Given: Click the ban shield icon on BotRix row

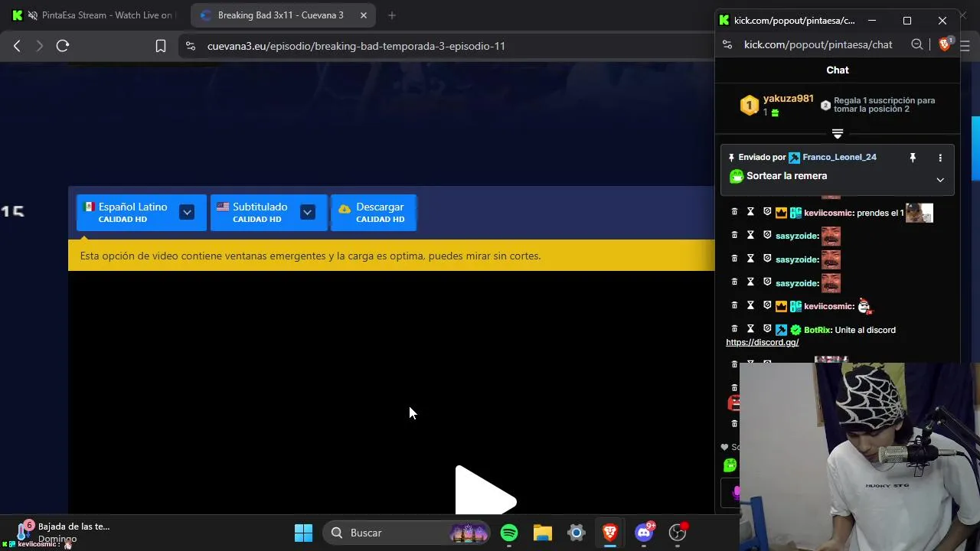Looking at the screenshot, I should click(x=767, y=329).
